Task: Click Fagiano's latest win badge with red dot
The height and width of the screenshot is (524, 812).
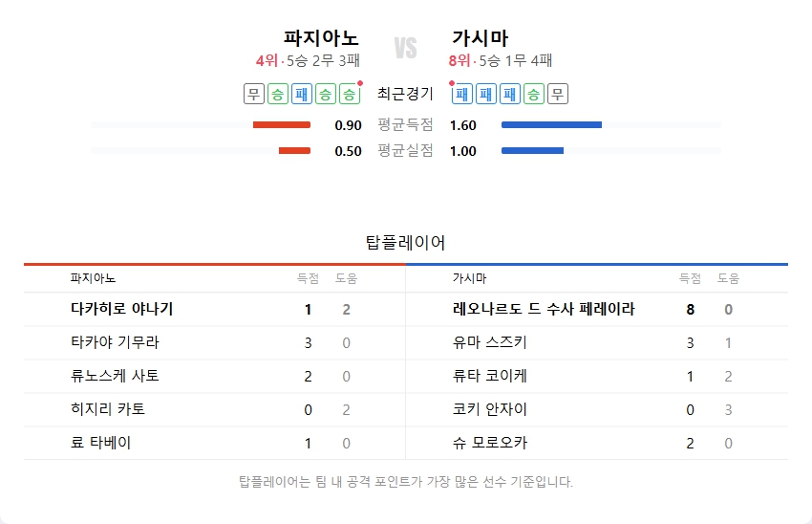Action: pyautogui.click(x=349, y=94)
